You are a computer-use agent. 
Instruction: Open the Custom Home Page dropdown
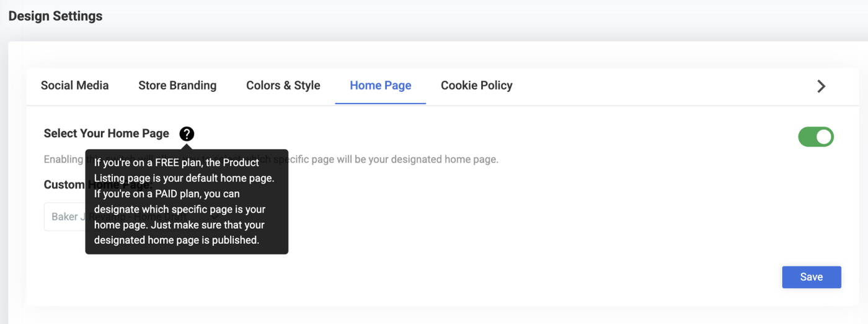[64, 217]
